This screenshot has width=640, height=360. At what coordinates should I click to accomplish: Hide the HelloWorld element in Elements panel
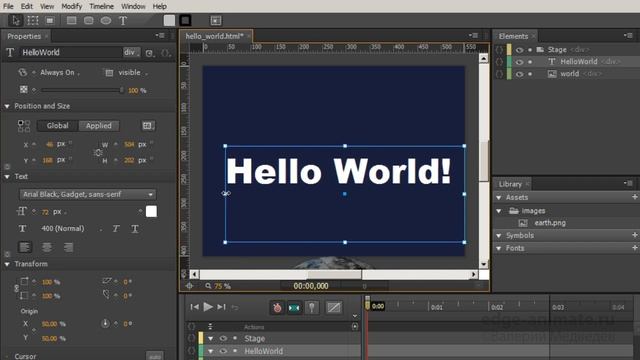point(519,62)
